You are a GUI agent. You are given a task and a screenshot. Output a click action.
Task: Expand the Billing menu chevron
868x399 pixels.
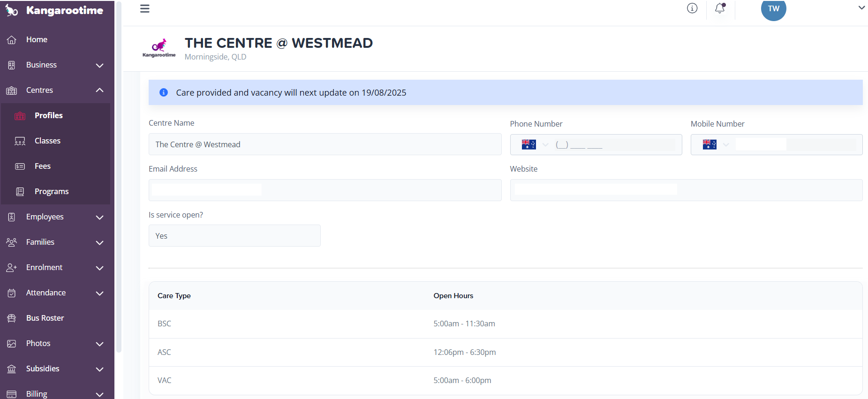point(99,394)
